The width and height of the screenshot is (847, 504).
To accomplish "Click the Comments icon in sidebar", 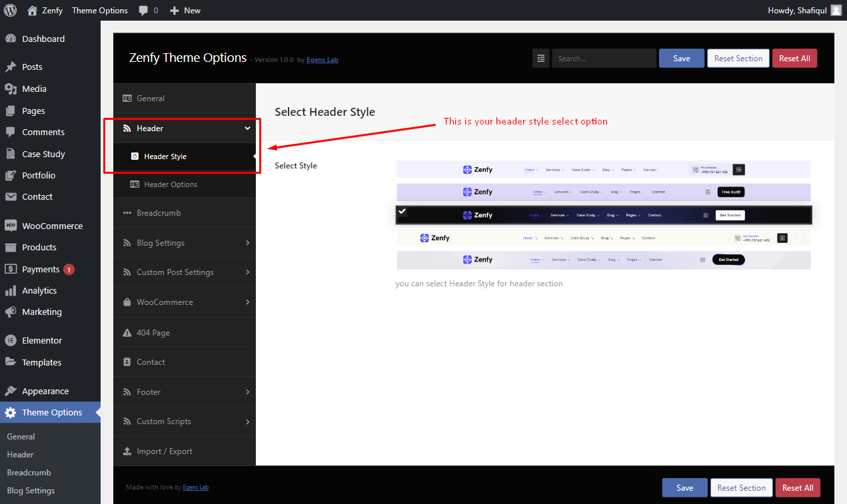I will pos(11,132).
